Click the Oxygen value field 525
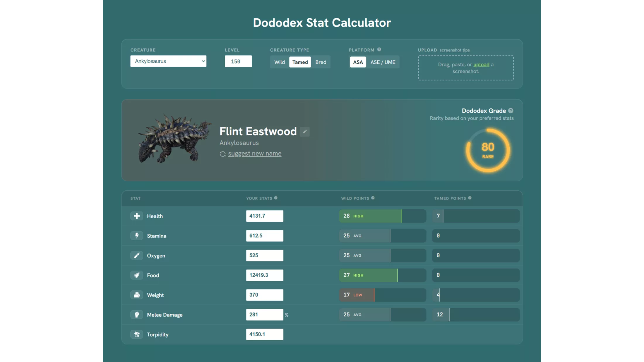This screenshot has width=644, height=362. click(x=265, y=255)
